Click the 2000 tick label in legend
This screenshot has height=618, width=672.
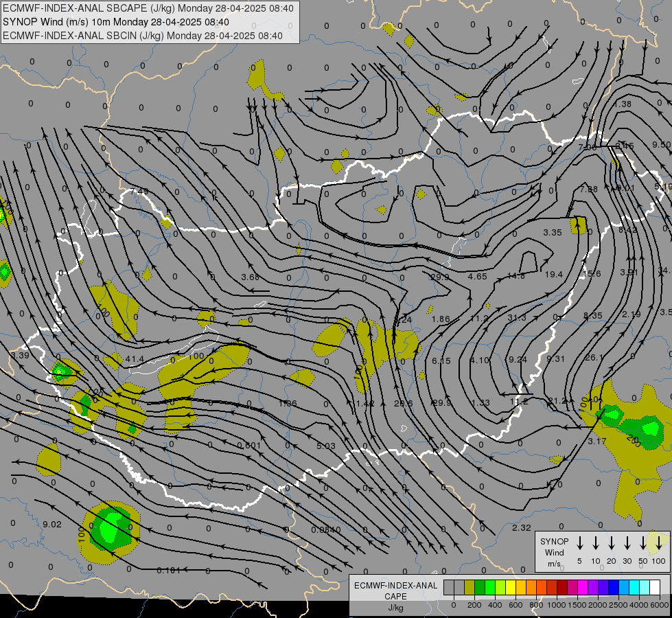pos(597,605)
